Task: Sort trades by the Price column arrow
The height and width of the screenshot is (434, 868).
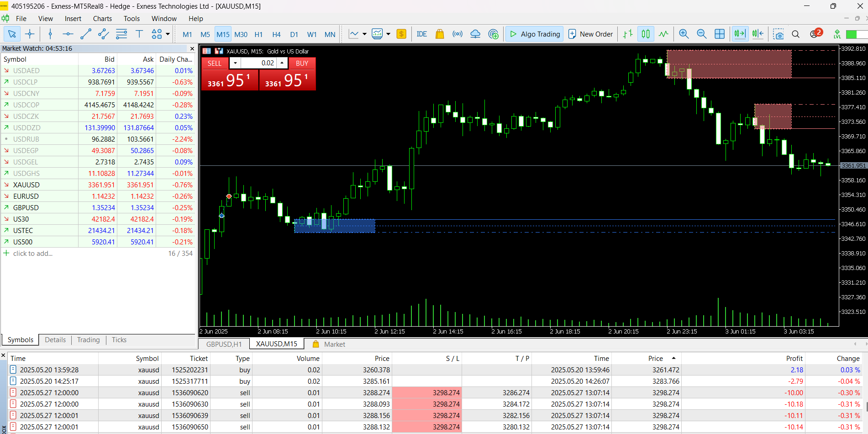Action: (673, 359)
